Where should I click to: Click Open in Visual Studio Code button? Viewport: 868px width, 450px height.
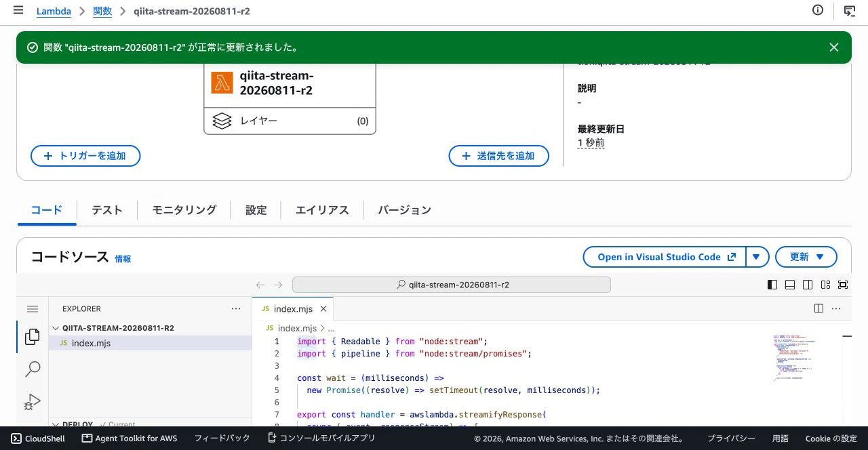click(665, 257)
